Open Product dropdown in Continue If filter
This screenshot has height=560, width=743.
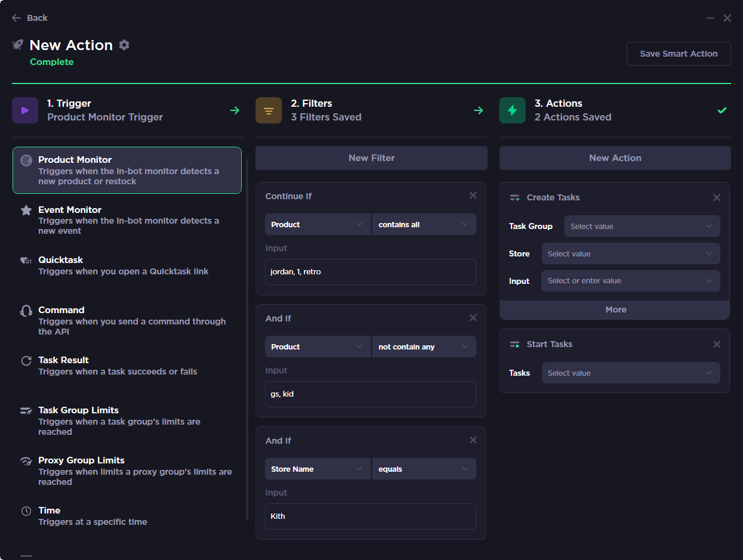317,224
